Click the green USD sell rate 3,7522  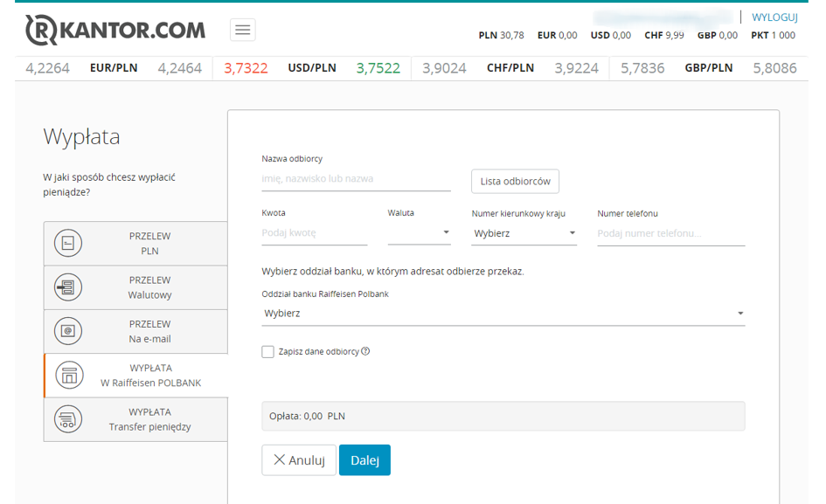[378, 68]
